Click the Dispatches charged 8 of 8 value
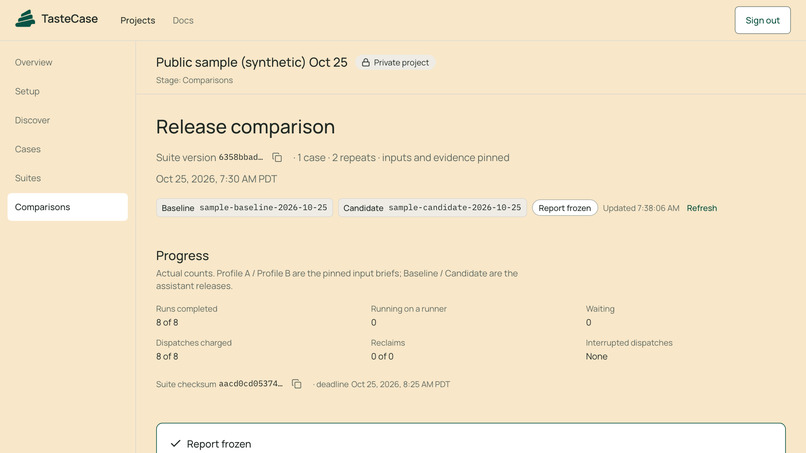The width and height of the screenshot is (806, 453). point(167,356)
